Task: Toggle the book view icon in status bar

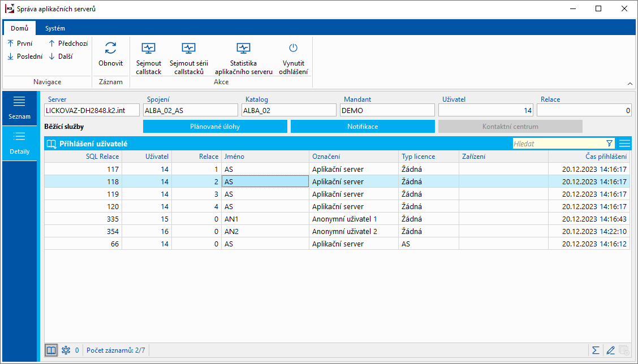Action: pos(51,350)
